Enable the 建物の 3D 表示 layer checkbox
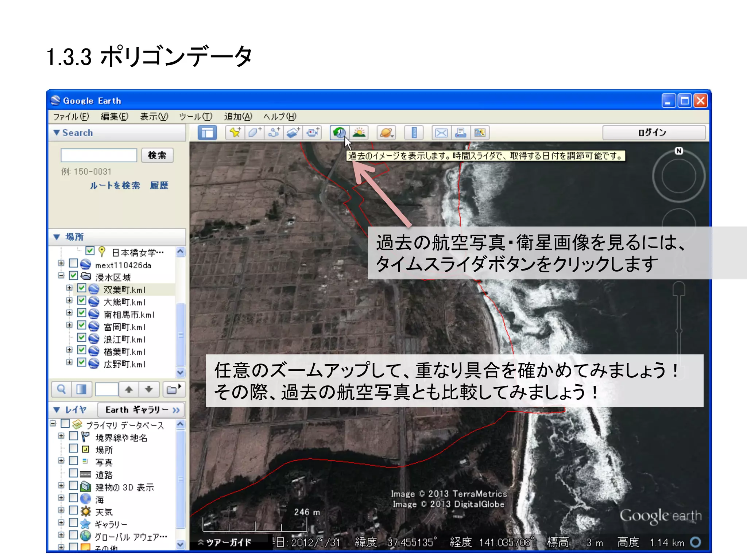Screen dimensions: 747x560 click(73, 486)
